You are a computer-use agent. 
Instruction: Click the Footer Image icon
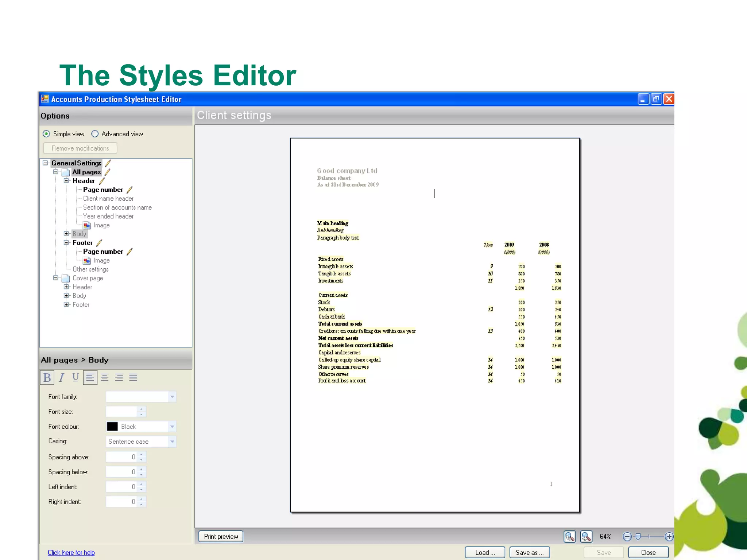[x=87, y=261]
